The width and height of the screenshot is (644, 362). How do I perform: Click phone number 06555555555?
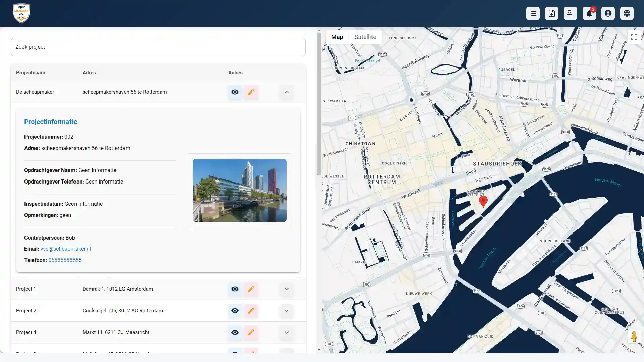[65, 260]
